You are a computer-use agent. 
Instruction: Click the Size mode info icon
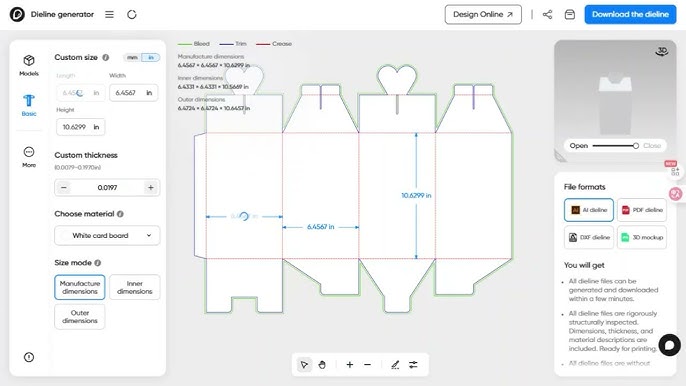point(98,263)
